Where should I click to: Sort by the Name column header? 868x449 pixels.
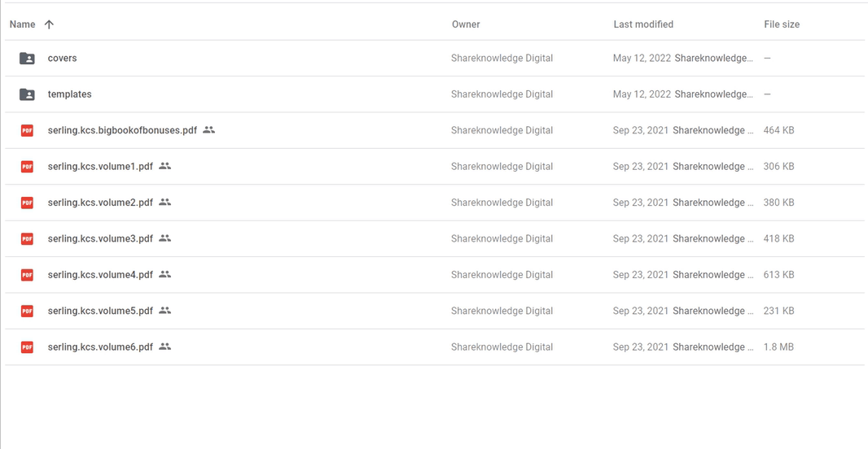tap(22, 24)
